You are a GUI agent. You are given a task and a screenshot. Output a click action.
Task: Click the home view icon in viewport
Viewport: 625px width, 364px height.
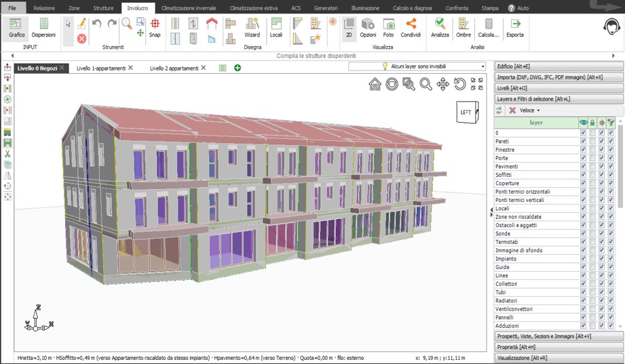[375, 84]
